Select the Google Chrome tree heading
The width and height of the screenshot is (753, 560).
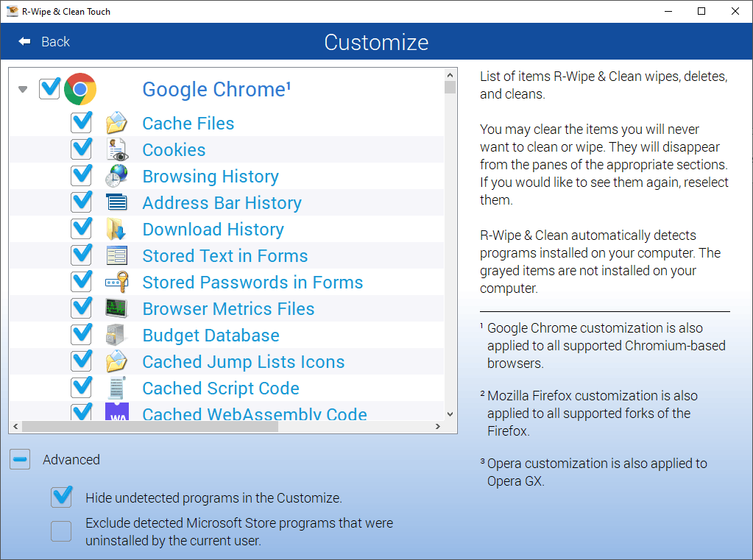point(216,89)
